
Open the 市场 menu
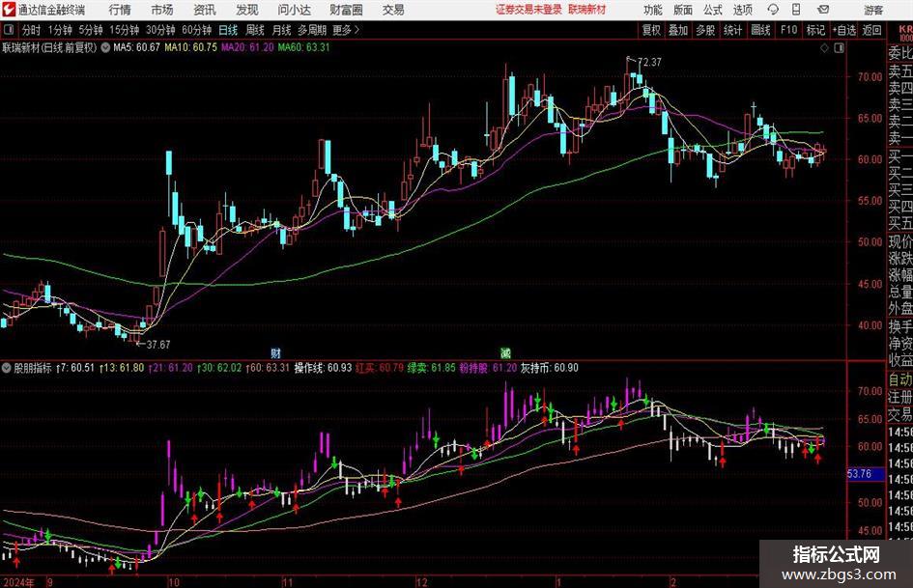pyautogui.click(x=162, y=10)
